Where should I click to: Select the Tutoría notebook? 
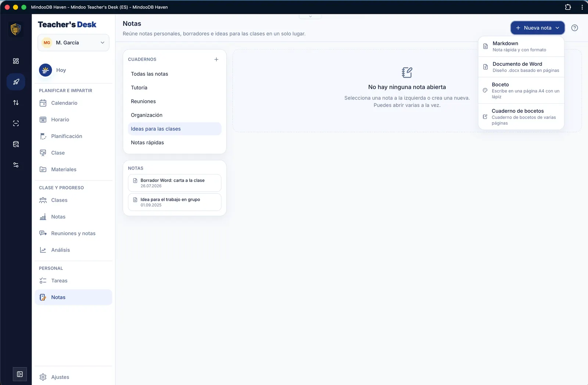coord(175,88)
